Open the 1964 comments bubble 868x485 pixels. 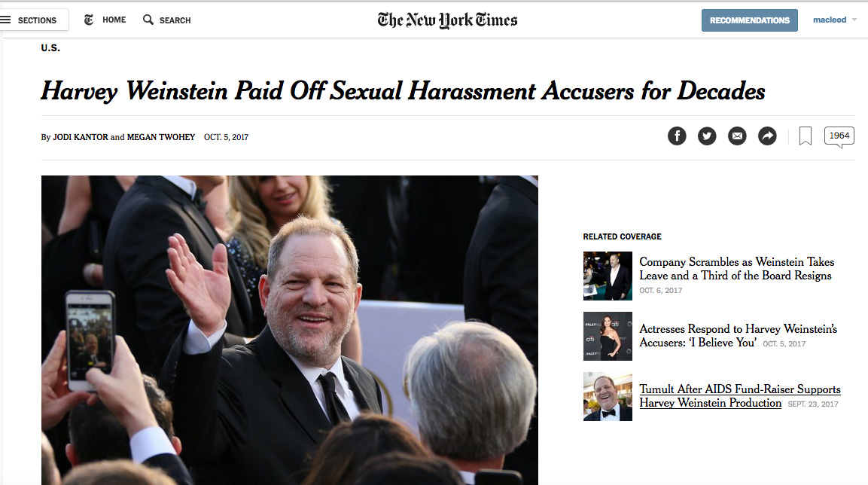839,136
